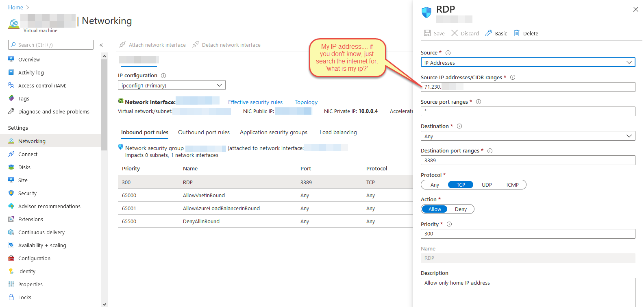Switch to Inbound port rules tab
This screenshot has width=644, height=307.
tap(145, 132)
